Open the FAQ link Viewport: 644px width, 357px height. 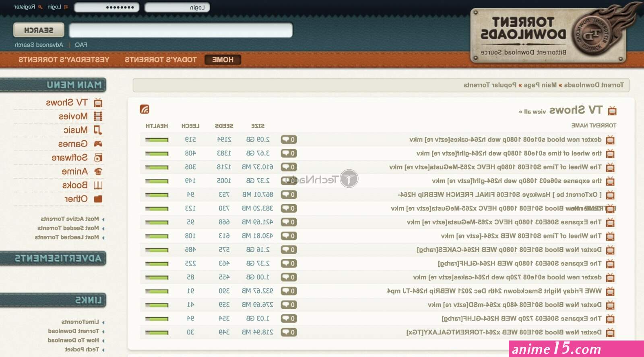point(81,45)
